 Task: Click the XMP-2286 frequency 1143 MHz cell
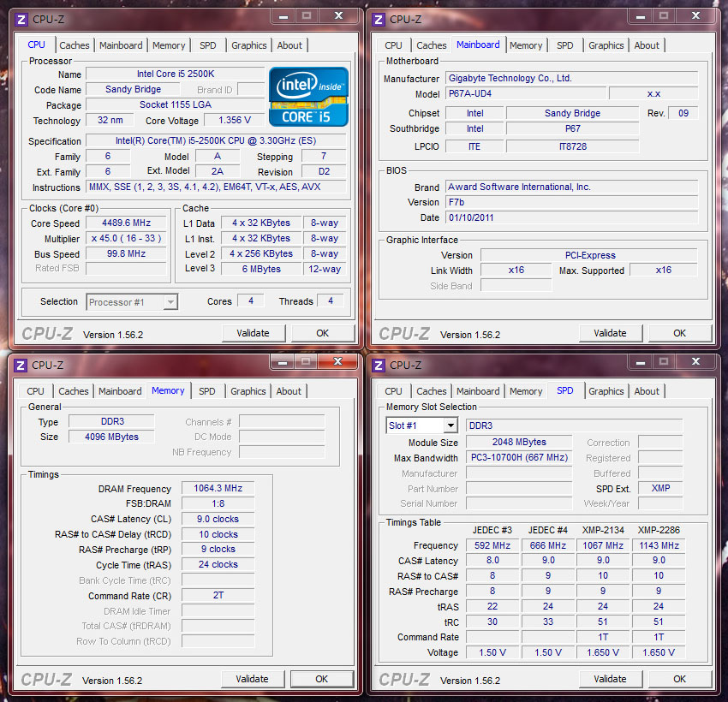click(659, 545)
